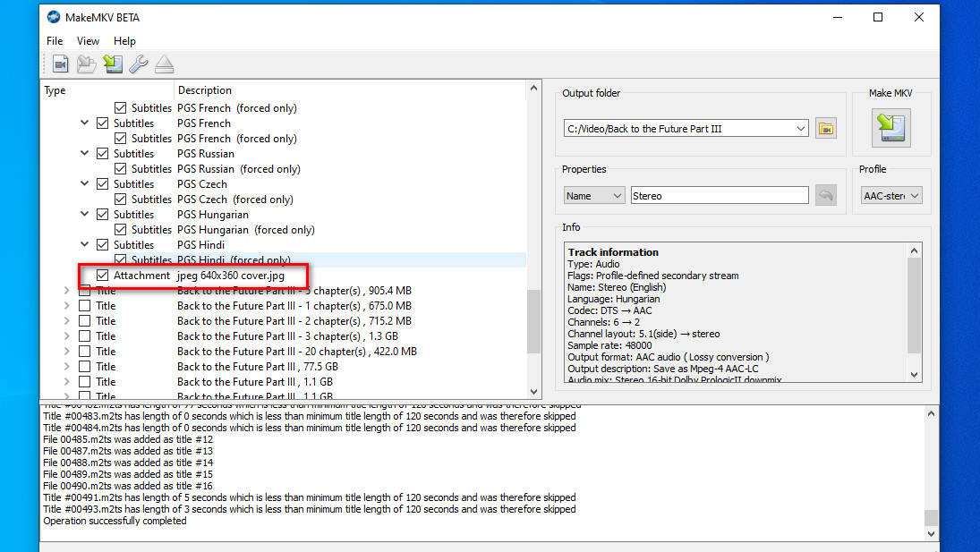Image resolution: width=980 pixels, height=552 pixels.
Task: Collapse the PGS Hungarian subtitles node
Action: point(84,214)
